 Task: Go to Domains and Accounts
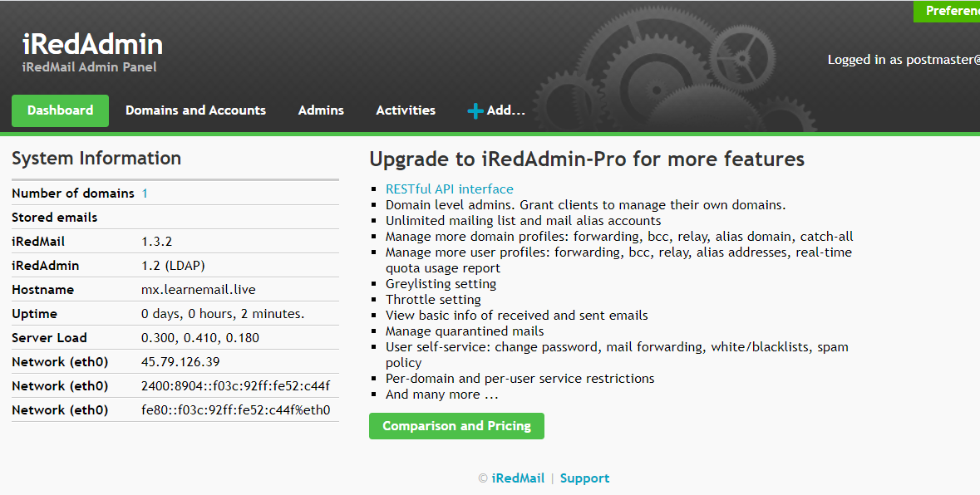pos(195,110)
